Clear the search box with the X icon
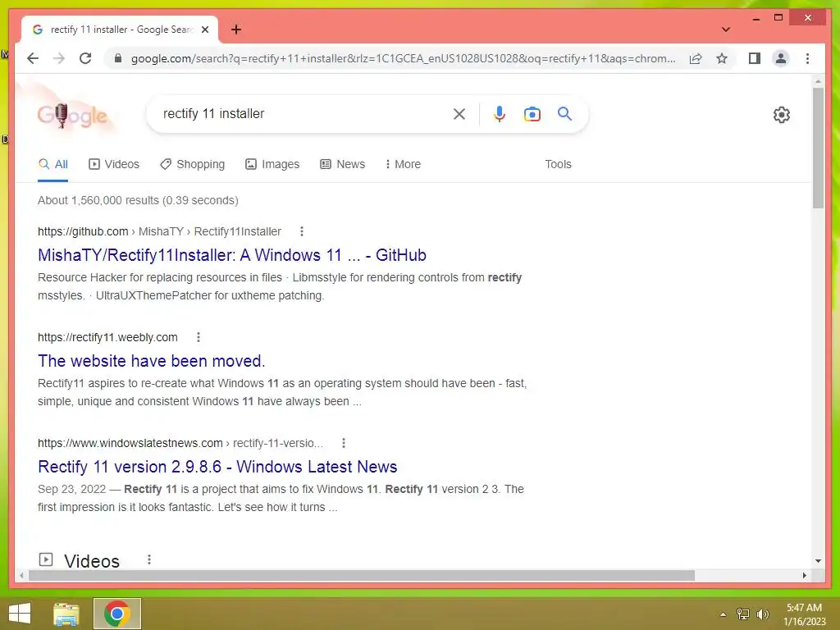The height and width of the screenshot is (630, 840). (459, 113)
